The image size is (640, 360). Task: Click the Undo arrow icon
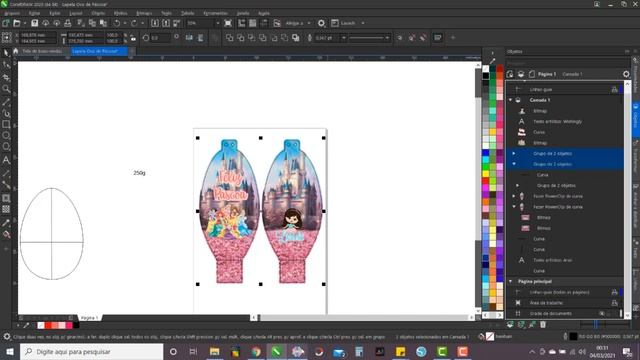click(117, 23)
